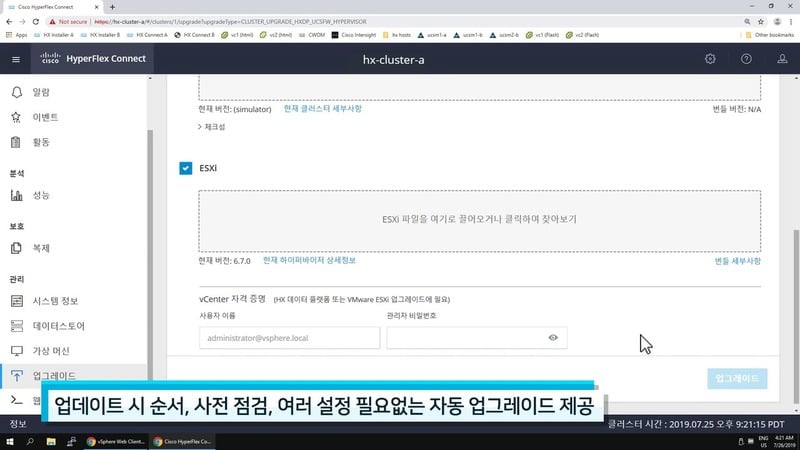Open 현재 하이퍼바이저 상세정보 link
Viewport: 800px width, 450px height.
[x=309, y=260]
